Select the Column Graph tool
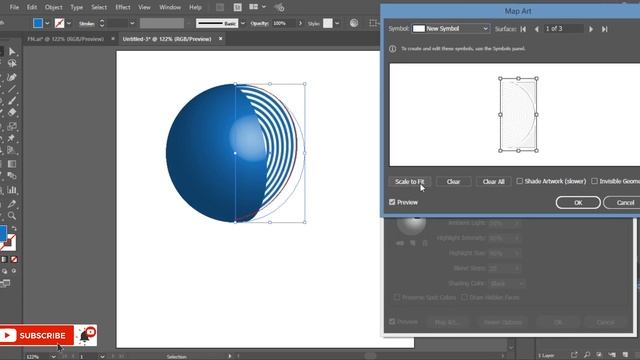640x360 pixels. pyautogui.click(x=12, y=190)
